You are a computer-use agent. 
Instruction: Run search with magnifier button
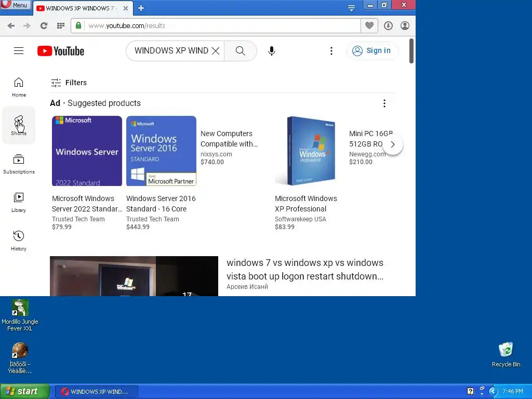tap(240, 51)
